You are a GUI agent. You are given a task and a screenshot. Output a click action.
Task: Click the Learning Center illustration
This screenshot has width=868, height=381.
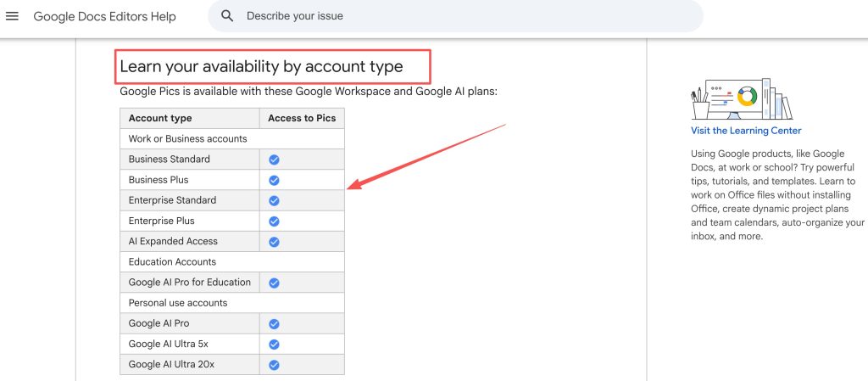[x=742, y=98]
